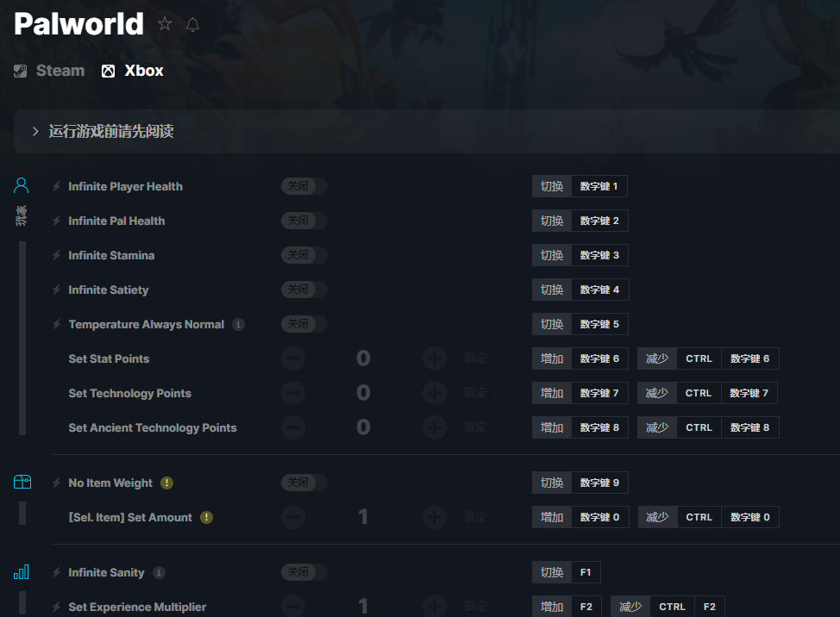The width and height of the screenshot is (840, 617).
Task: Turn on No Item Weight switch
Action: click(x=304, y=483)
